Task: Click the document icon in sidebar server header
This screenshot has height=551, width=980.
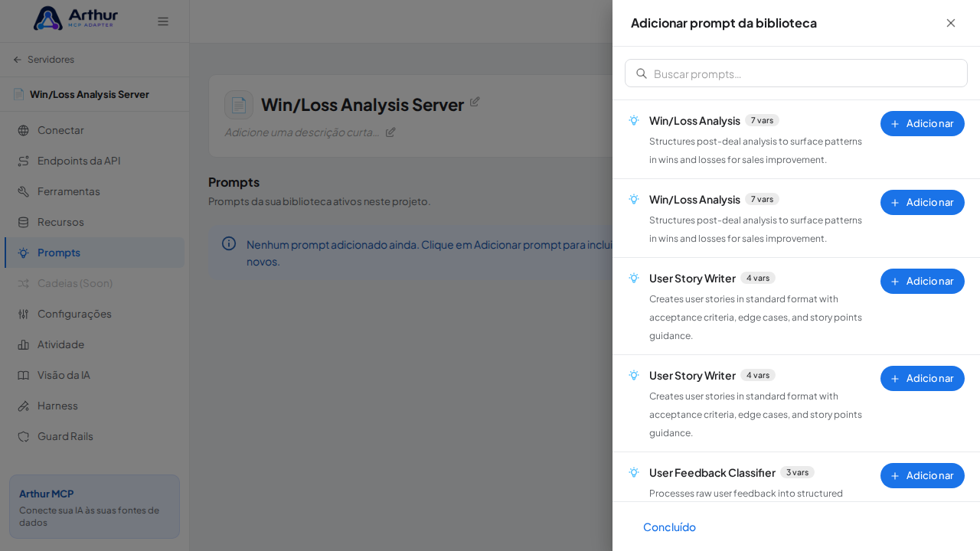Action: tap(18, 94)
